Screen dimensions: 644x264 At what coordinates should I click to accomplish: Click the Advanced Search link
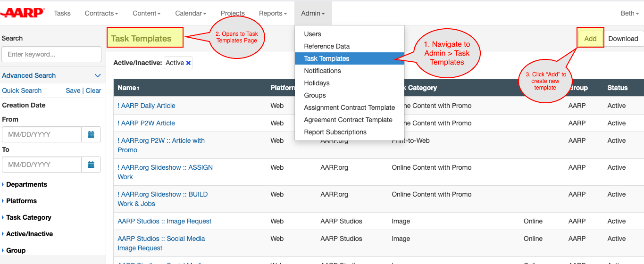[x=29, y=75]
